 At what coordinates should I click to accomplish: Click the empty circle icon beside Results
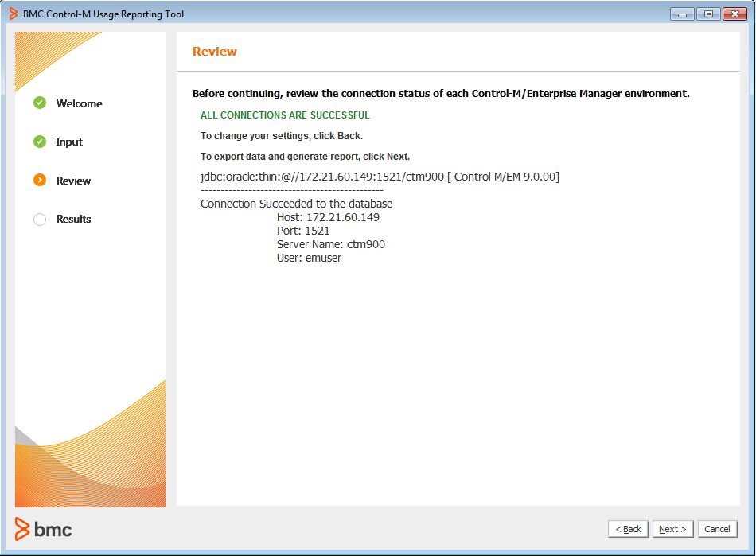(x=40, y=219)
